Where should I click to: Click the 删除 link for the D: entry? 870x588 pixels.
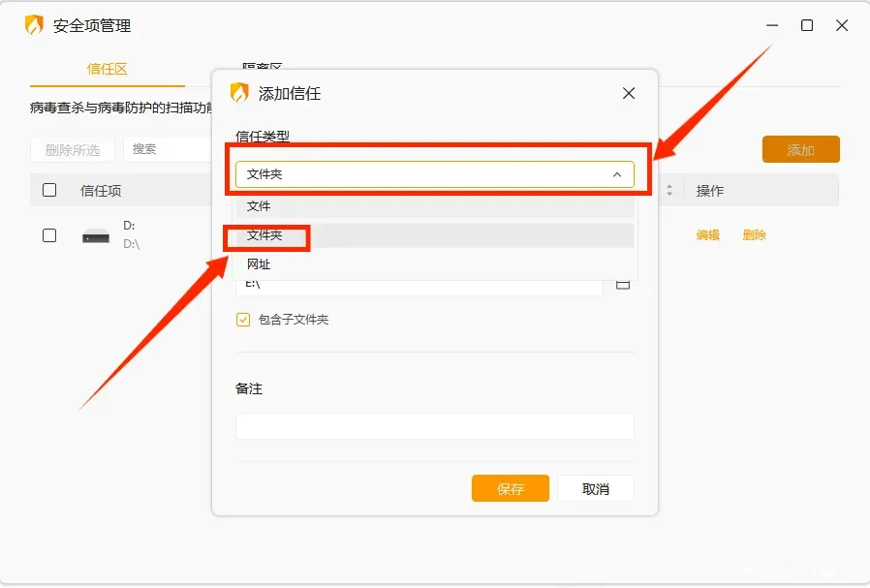pyautogui.click(x=754, y=235)
